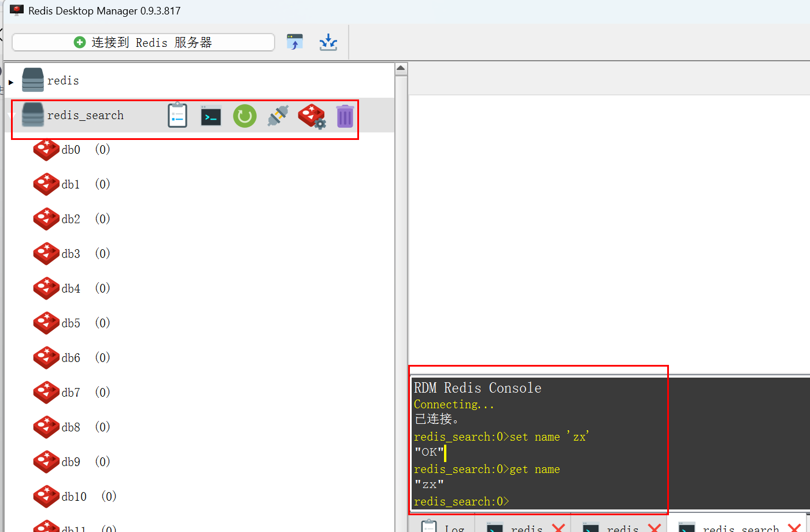Viewport: 810px width, 532px height.
Task: Open server info clipboard icon for redis_search
Action: coord(177,115)
